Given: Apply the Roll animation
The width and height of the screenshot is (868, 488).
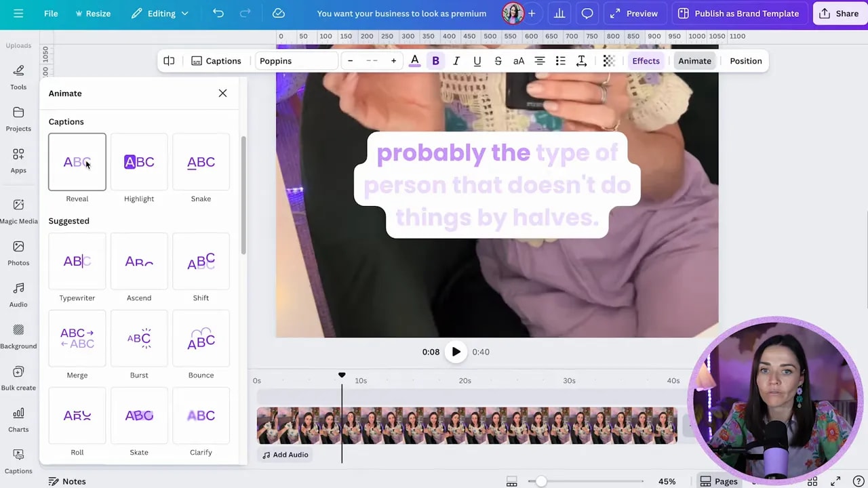Looking at the screenshot, I should click(x=77, y=416).
